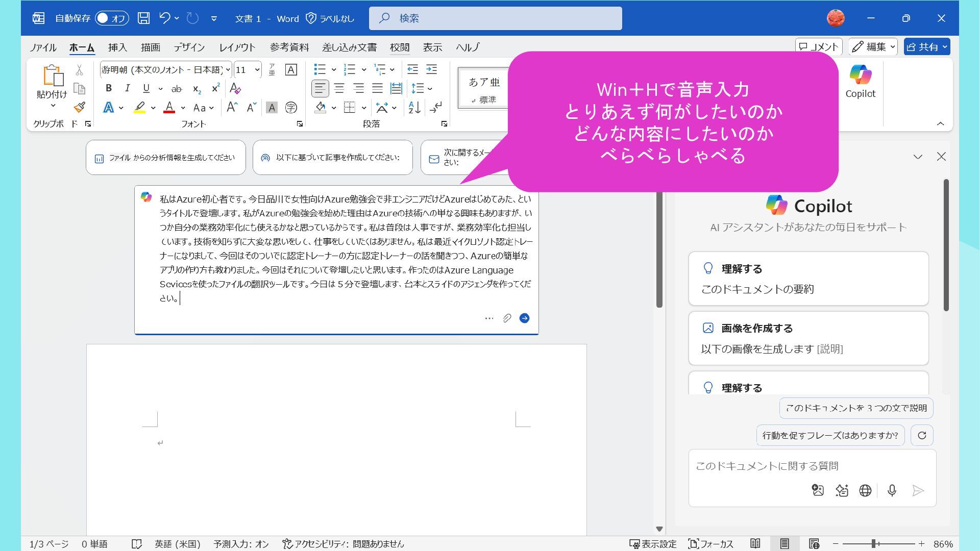The height and width of the screenshot is (551, 980).
Task: Click the Format Painter brush icon
Action: coord(79,107)
